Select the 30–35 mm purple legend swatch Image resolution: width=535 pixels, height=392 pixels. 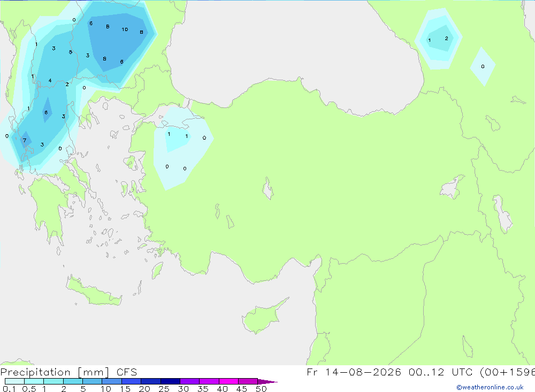pos(190,381)
